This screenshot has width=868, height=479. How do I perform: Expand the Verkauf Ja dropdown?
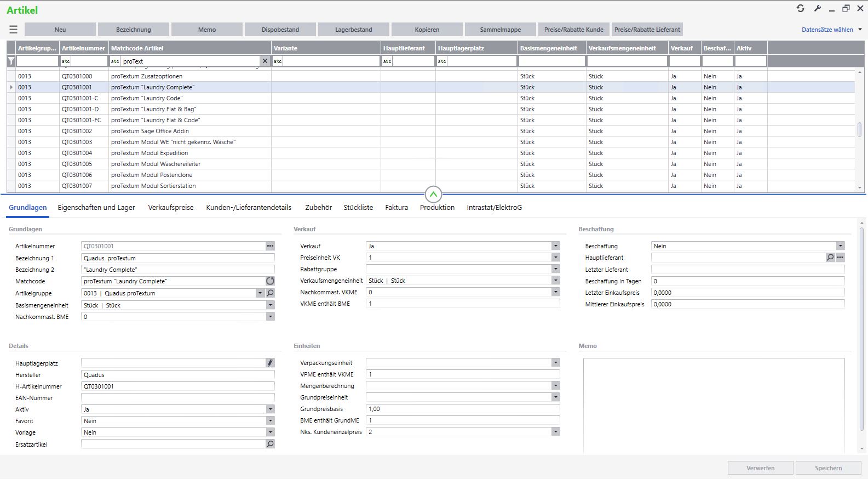[555, 246]
